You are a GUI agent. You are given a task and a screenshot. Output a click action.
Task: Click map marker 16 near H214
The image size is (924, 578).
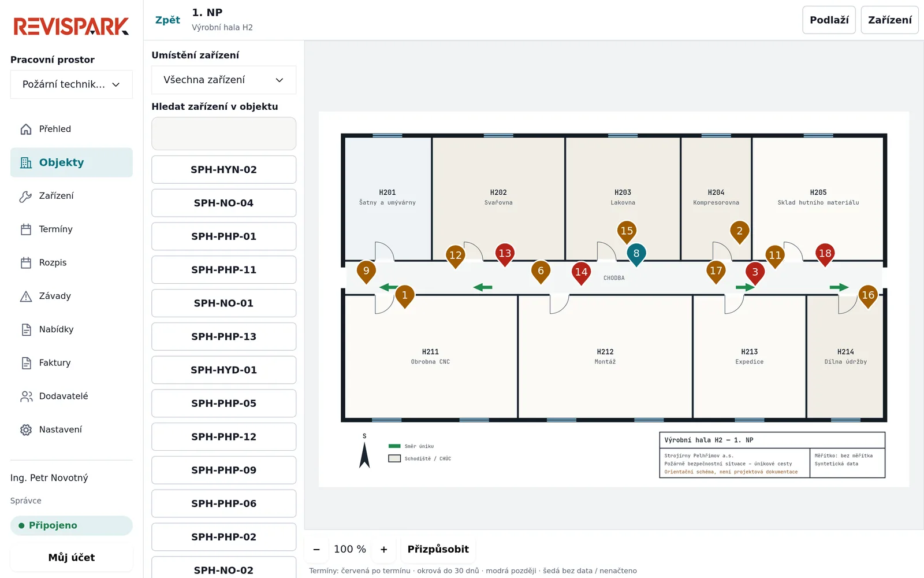pos(868,297)
